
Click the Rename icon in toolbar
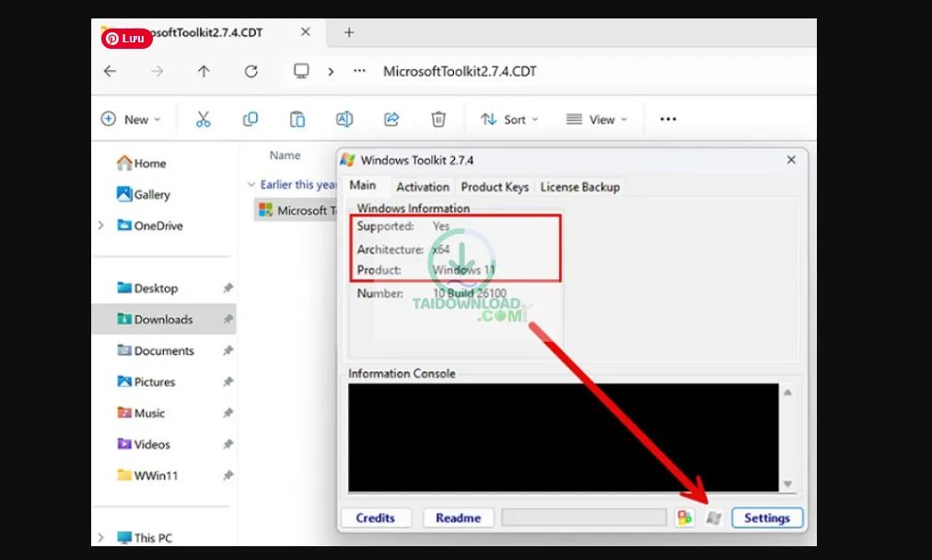pyautogui.click(x=344, y=119)
